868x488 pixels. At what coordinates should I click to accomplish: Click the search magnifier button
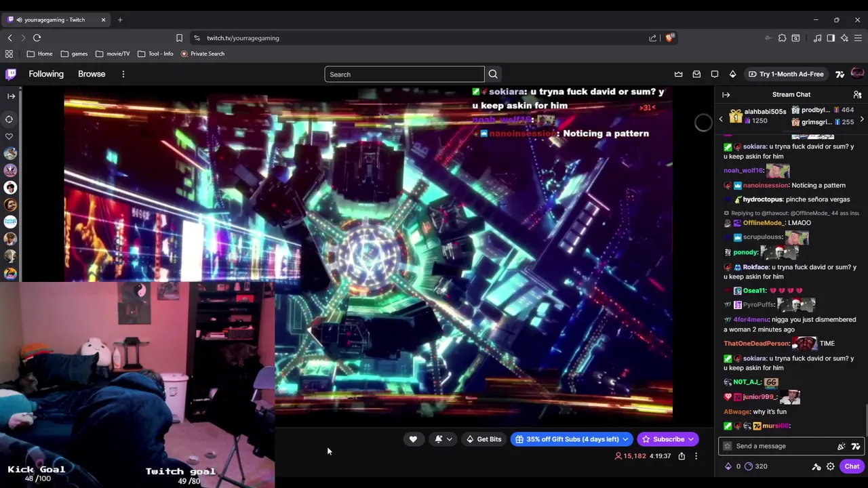[493, 75]
